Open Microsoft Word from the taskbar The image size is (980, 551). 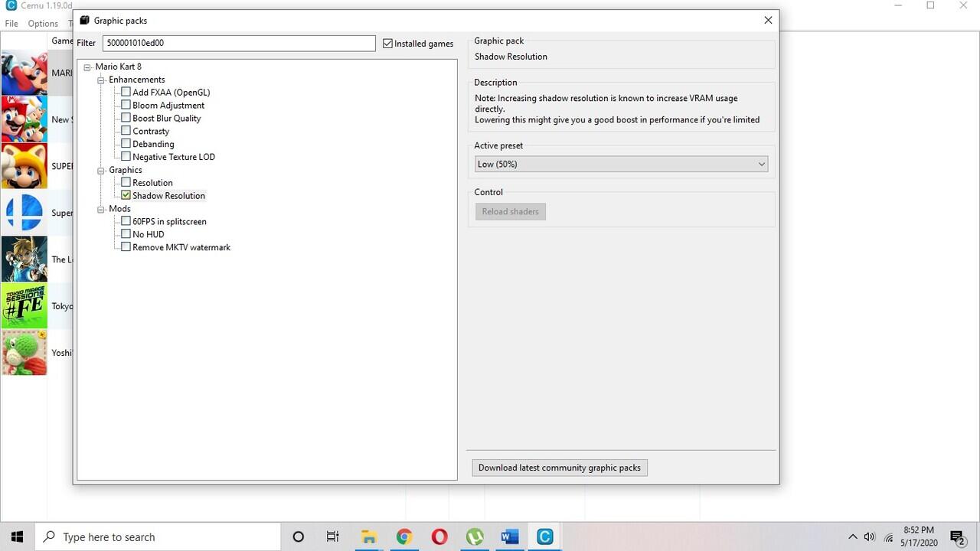510,536
